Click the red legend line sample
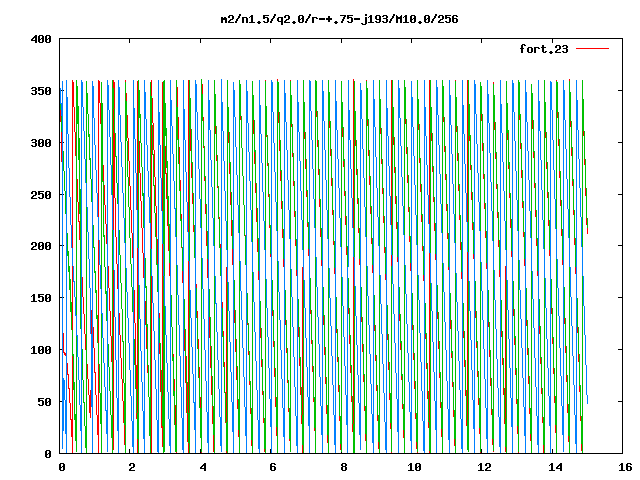 [x=592, y=49]
